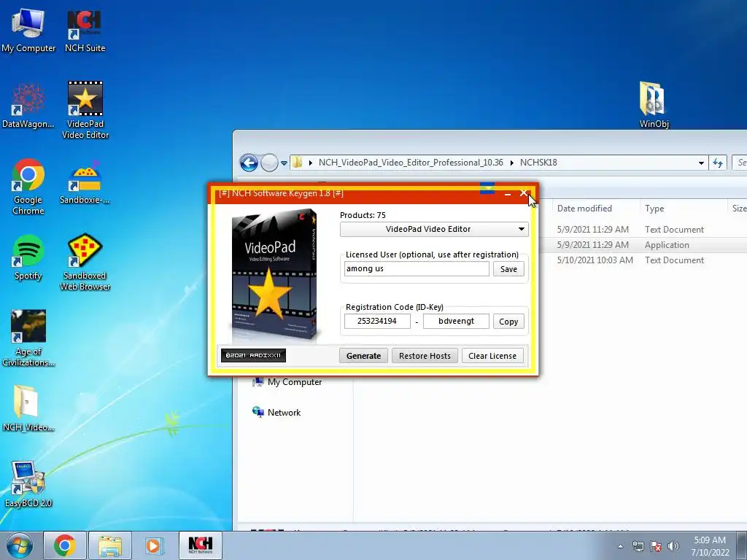Expand the breadcrumb arrow before NCHSK18
Screen dimensions: 747x560
[x=512, y=163]
